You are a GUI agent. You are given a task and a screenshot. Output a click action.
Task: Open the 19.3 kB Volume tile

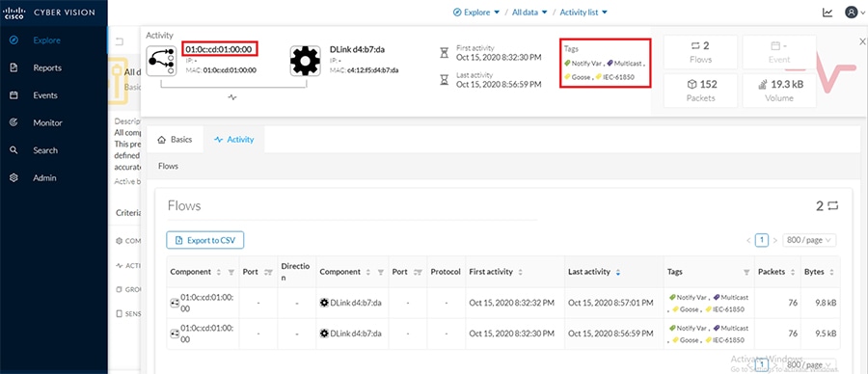[779, 91]
